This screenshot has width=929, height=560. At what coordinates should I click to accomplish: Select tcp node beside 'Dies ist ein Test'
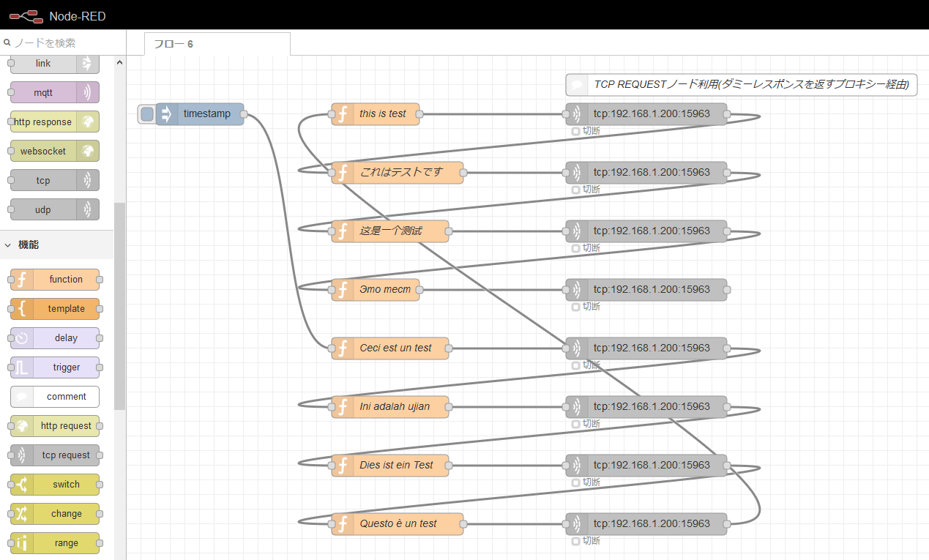pyautogui.click(x=646, y=466)
